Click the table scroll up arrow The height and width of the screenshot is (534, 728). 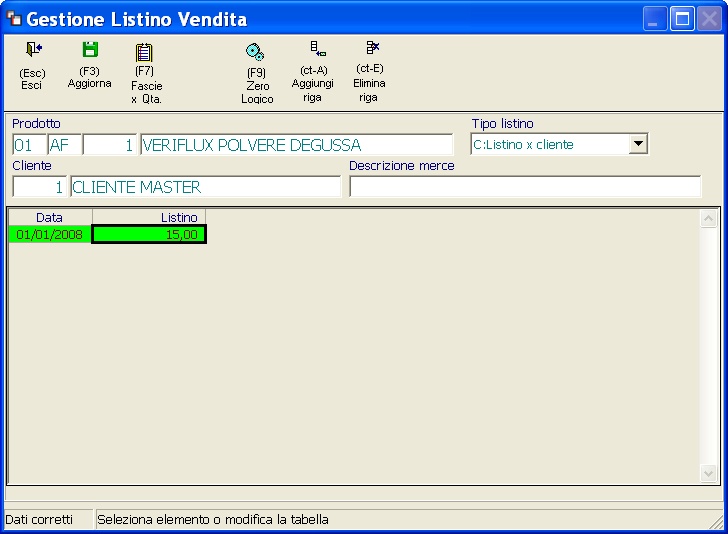click(x=708, y=218)
